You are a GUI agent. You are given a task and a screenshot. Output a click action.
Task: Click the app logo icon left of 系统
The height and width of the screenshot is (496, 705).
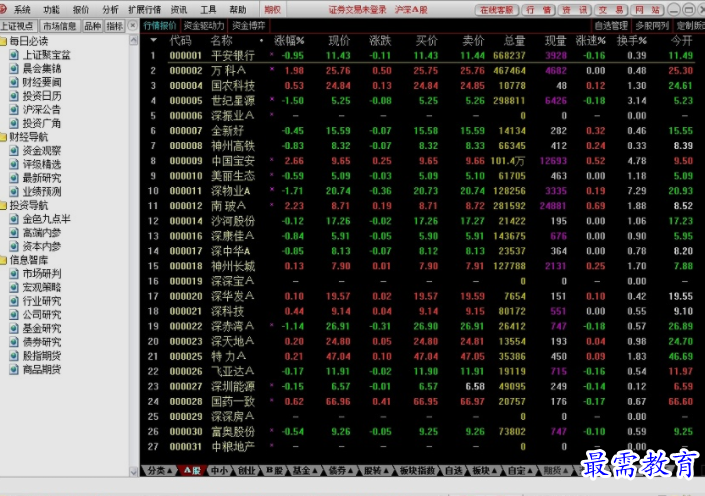pyautogui.click(x=3, y=9)
